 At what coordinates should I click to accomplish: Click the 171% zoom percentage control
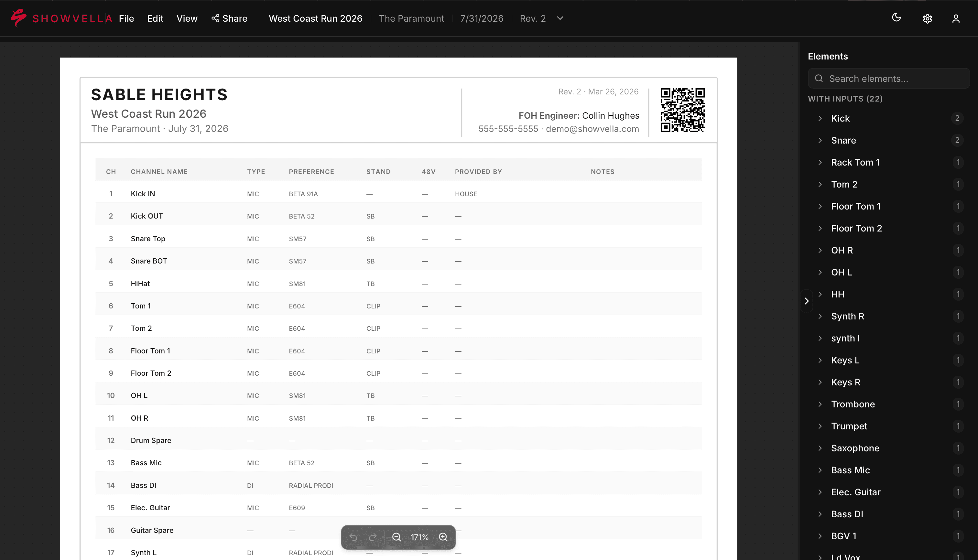419,537
